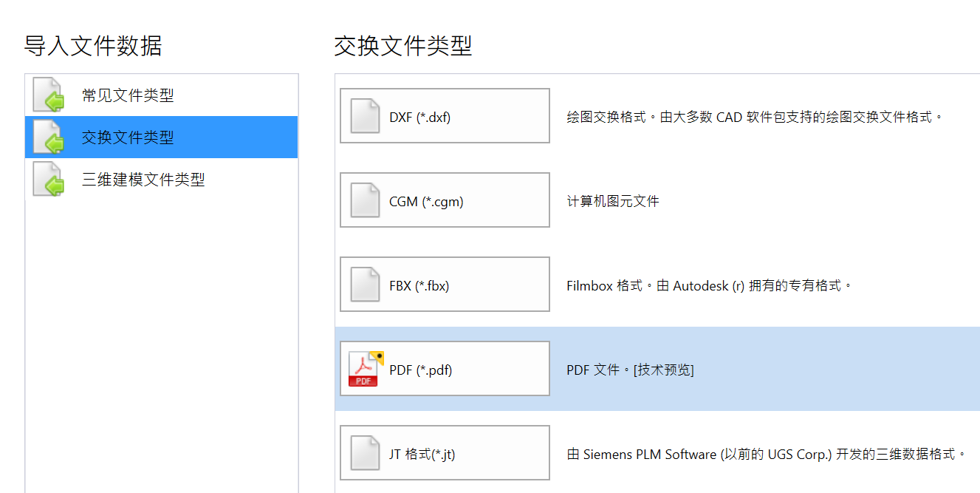Choose the CGM (*.cgm) import button

(x=445, y=200)
